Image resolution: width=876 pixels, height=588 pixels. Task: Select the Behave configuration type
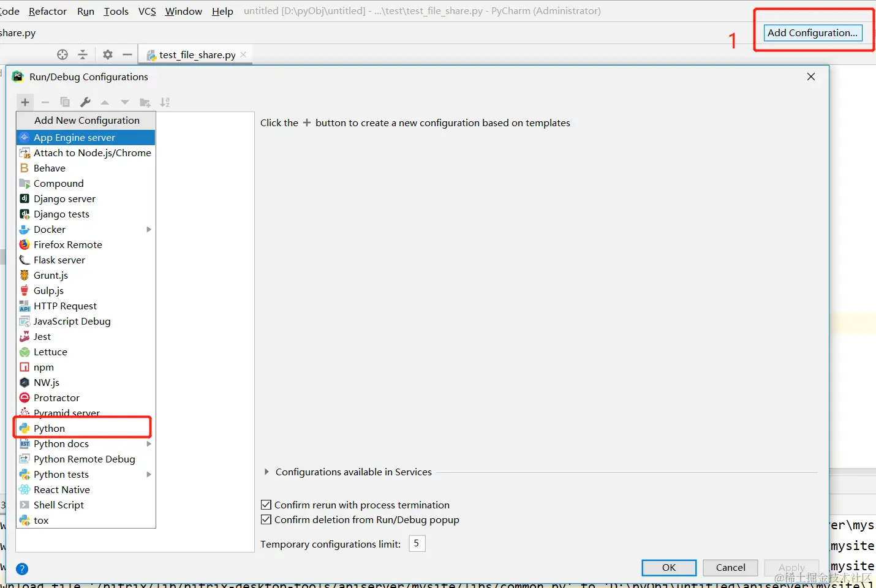click(x=86, y=168)
